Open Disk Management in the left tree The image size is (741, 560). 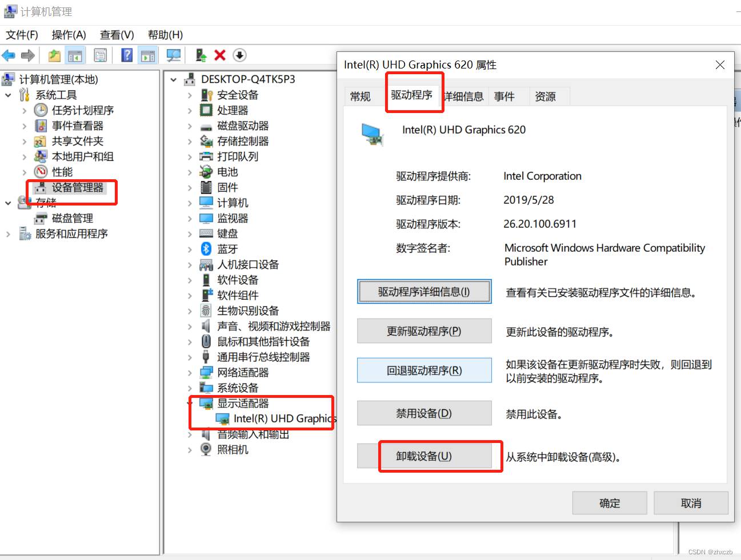tap(73, 218)
